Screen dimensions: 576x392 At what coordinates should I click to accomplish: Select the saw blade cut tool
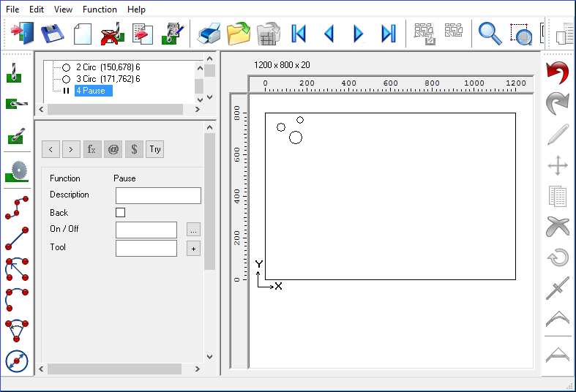17,171
